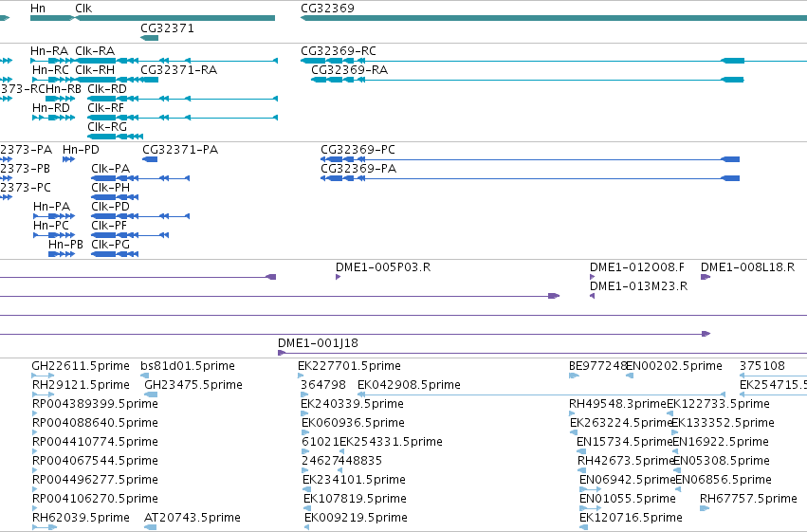Viewport: 807px width, 532px height.
Task: Select the Hn-RD transcript label
Action: tap(51, 108)
